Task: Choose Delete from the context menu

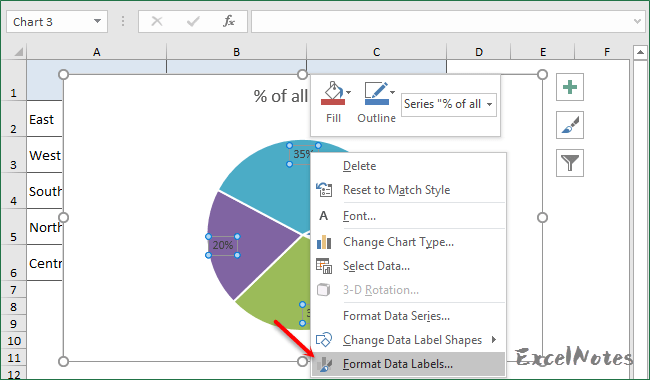Action: click(408, 166)
